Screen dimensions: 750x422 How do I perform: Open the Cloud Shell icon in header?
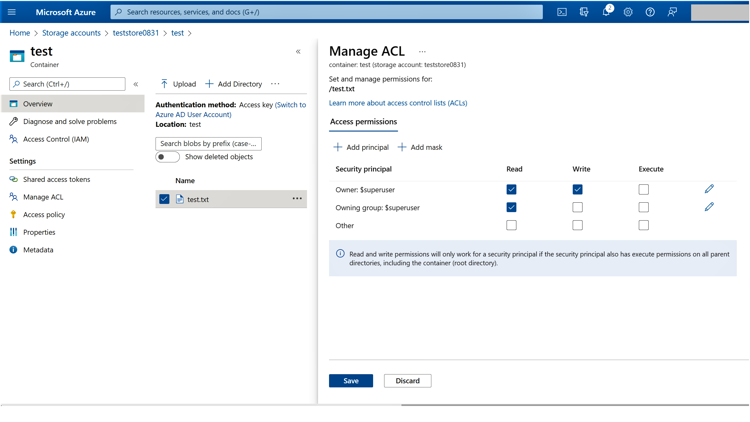point(562,12)
